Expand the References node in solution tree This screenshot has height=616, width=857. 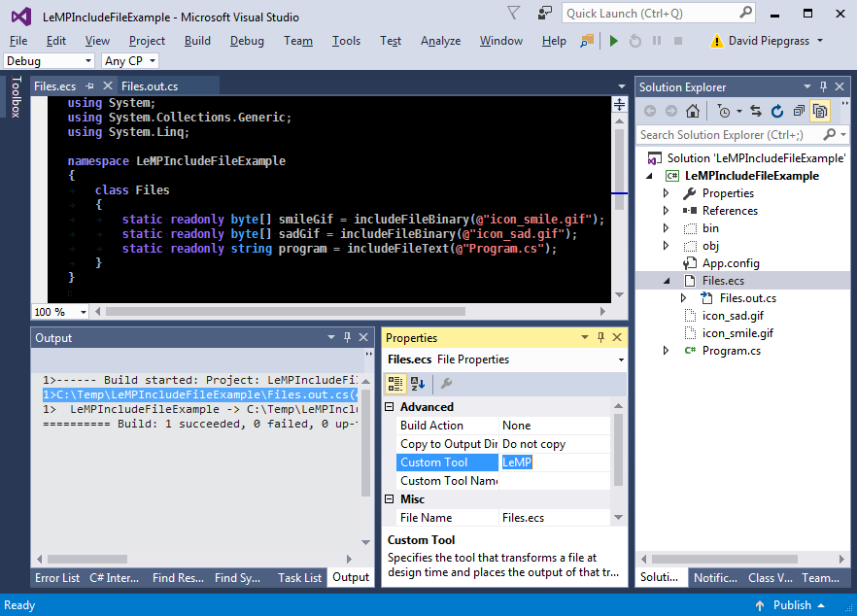(x=666, y=211)
